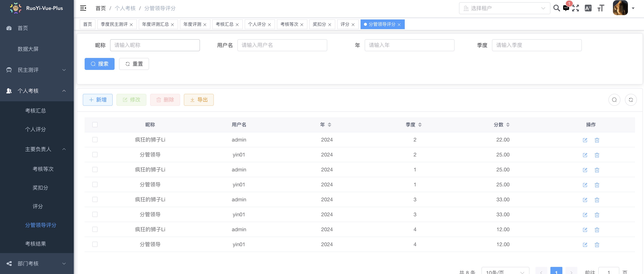Edit the admin quarter 4 row
This screenshot has width=644, height=274.
(585, 230)
